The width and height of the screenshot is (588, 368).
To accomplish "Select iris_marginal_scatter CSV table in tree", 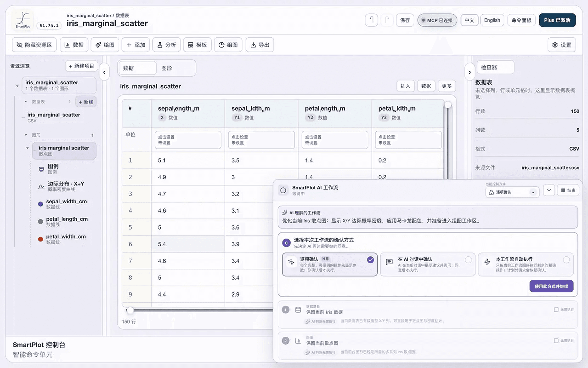I will pyautogui.click(x=54, y=117).
